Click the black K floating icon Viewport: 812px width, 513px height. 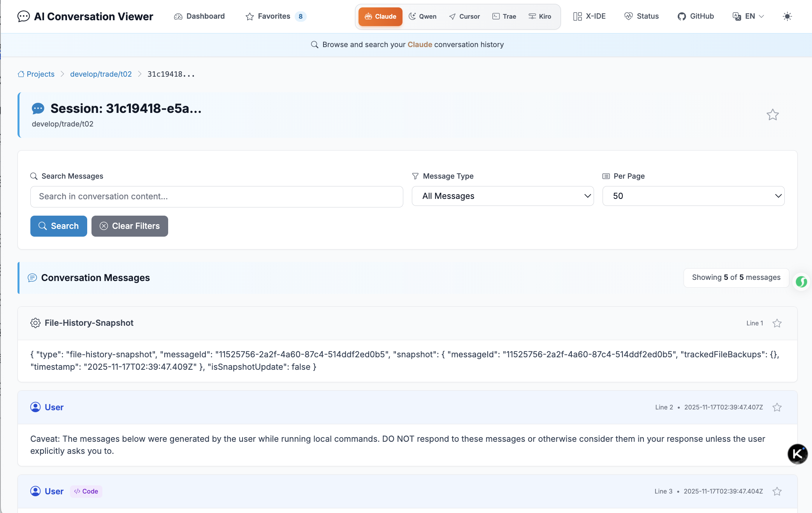click(798, 454)
